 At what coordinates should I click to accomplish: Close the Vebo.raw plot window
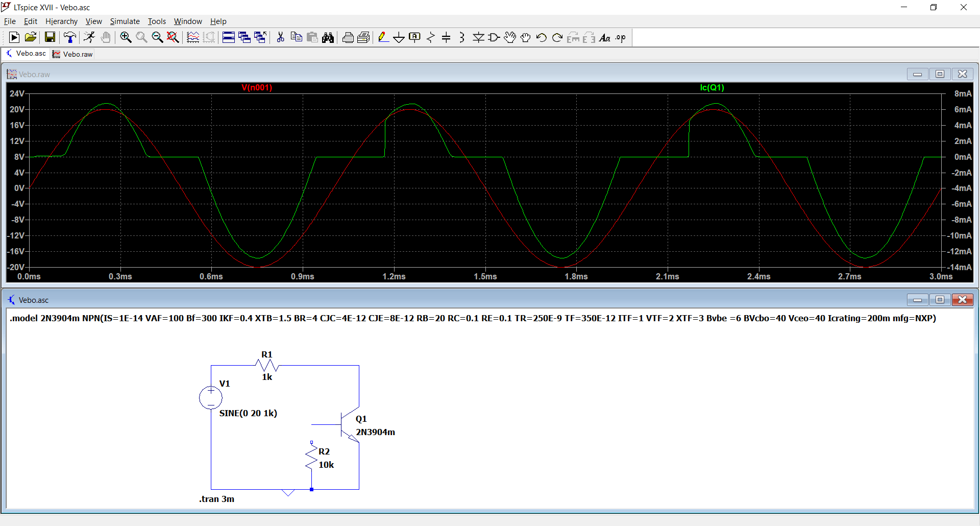(x=962, y=74)
